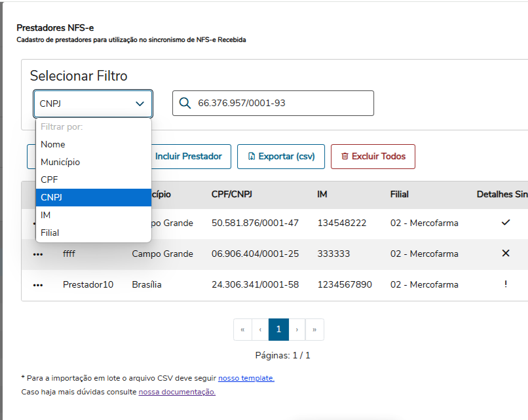Click the checkmark sync status icon
528x420 pixels.
(505, 223)
